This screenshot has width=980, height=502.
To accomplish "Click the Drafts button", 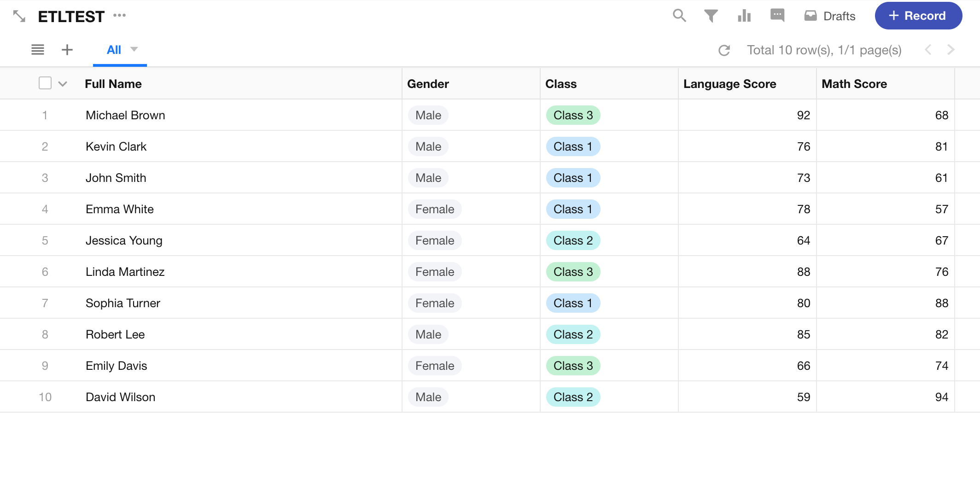I will click(830, 16).
